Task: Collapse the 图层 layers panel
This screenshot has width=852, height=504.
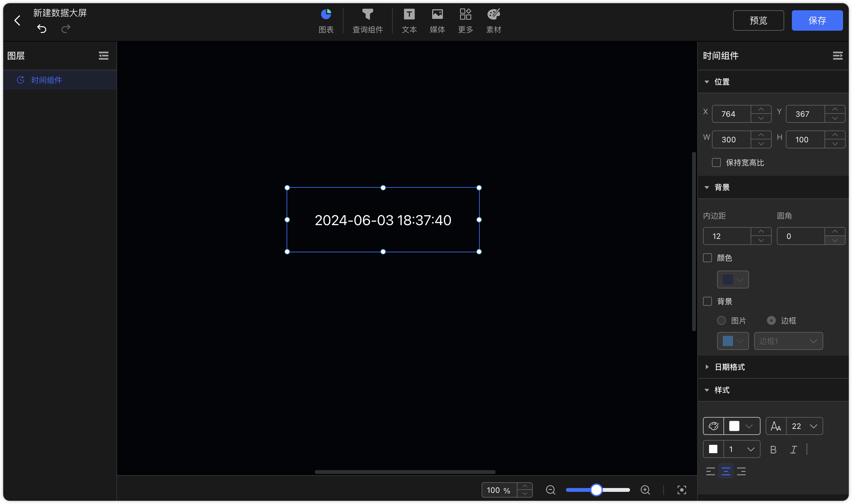Action: 104,56
